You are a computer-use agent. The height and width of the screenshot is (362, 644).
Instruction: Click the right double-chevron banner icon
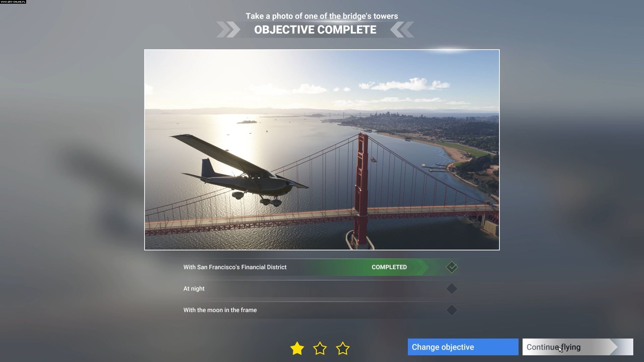[402, 29]
